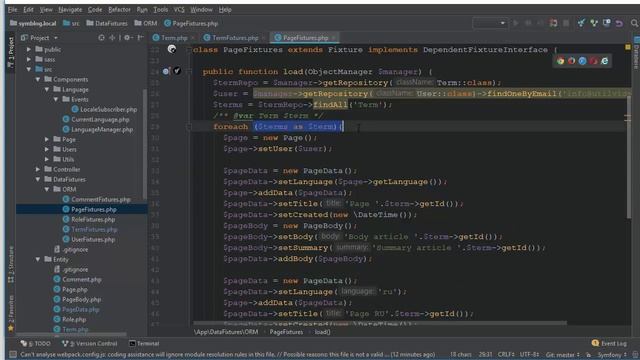Open Internet Explorer from the editor browser popup

tap(604, 61)
